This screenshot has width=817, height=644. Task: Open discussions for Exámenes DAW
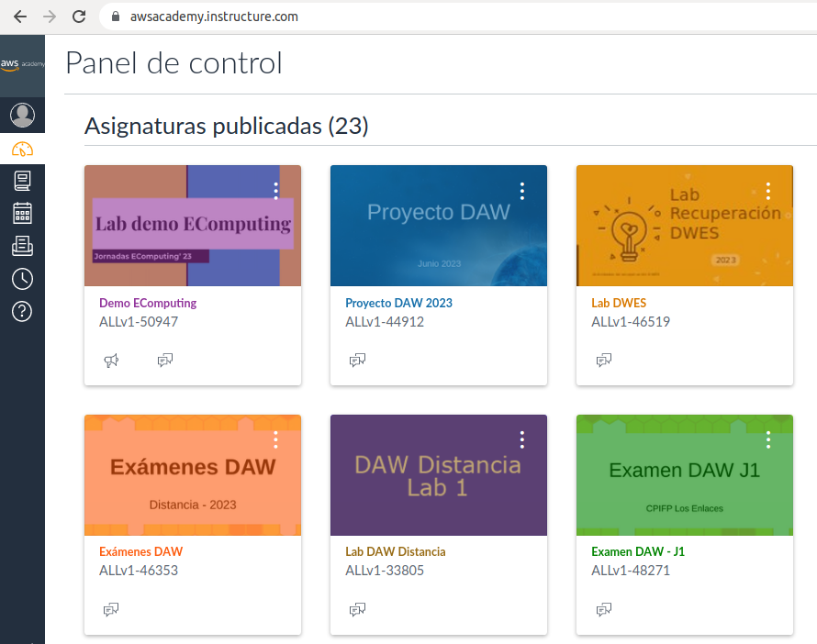pyautogui.click(x=111, y=609)
